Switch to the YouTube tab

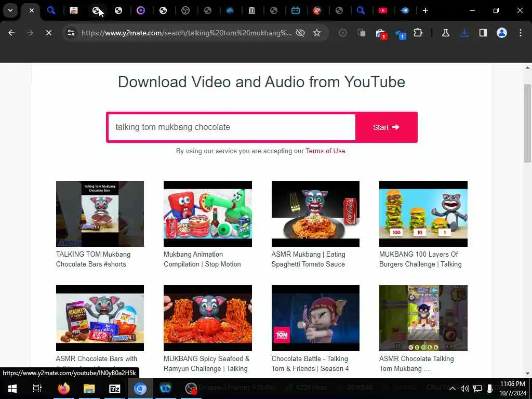(383, 10)
